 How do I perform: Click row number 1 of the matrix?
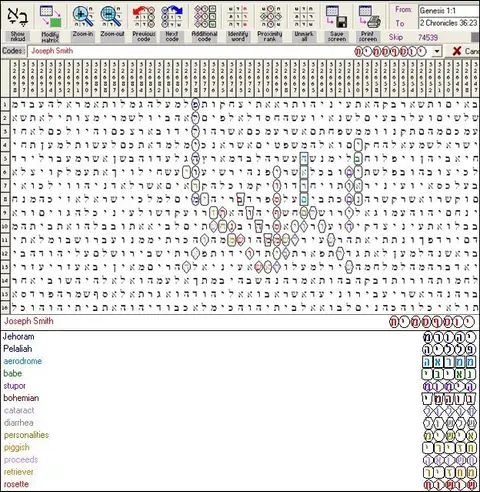click(5, 104)
